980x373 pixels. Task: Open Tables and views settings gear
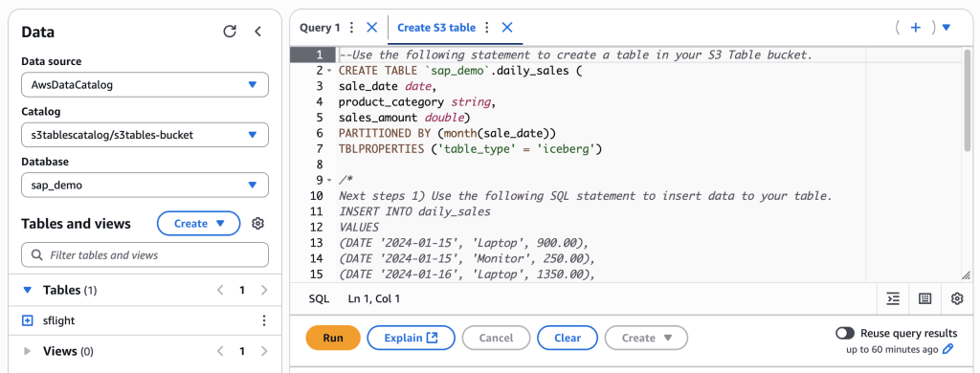pos(257,224)
